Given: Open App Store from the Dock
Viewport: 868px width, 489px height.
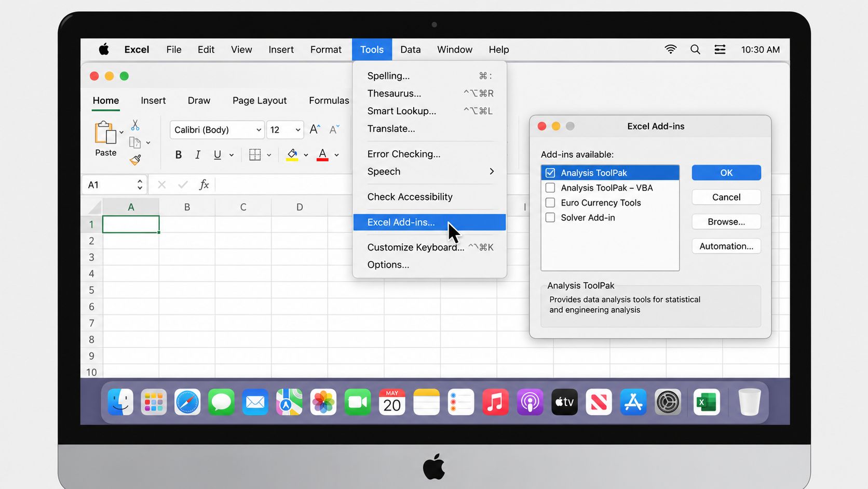Looking at the screenshot, I should pos(633,402).
